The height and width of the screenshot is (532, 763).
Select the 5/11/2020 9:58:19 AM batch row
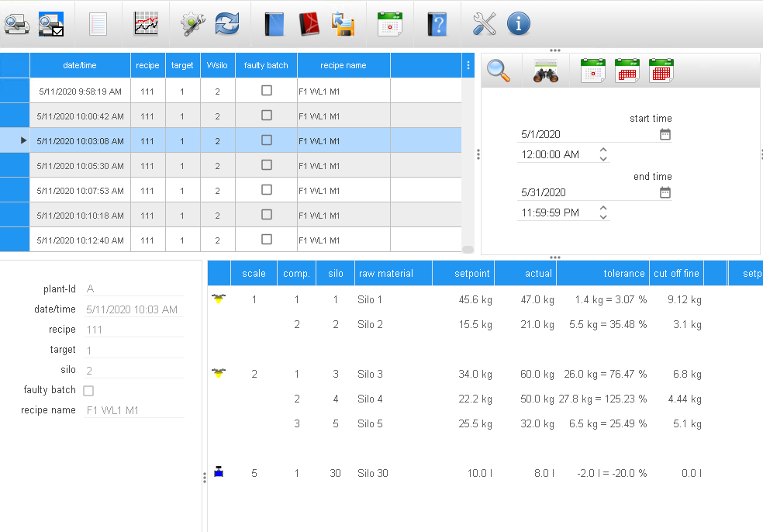point(230,91)
